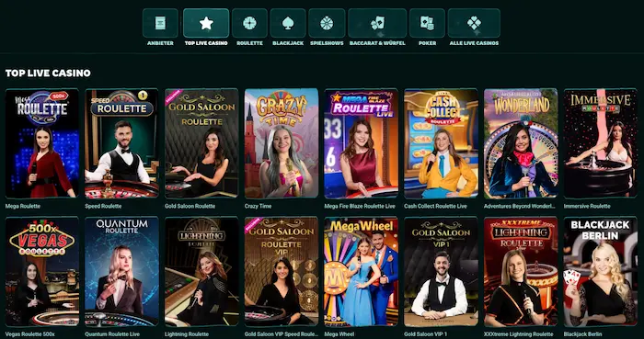Open the Roulette wheel category icon
The width and height of the screenshot is (644, 339).
click(249, 23)
